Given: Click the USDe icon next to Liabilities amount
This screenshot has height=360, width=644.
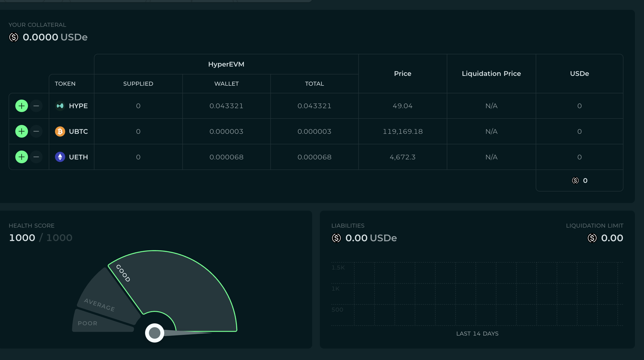Looking at the screenshot, I should [336, 238].
